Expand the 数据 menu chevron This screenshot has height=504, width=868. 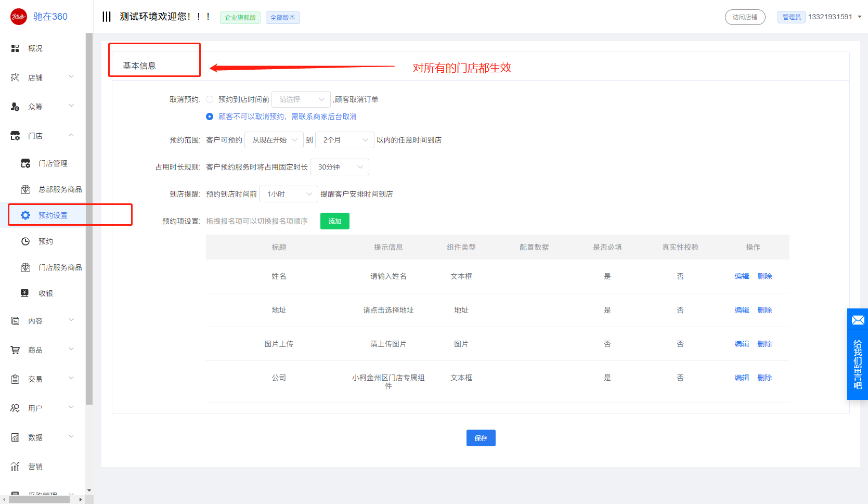[71, 437]
